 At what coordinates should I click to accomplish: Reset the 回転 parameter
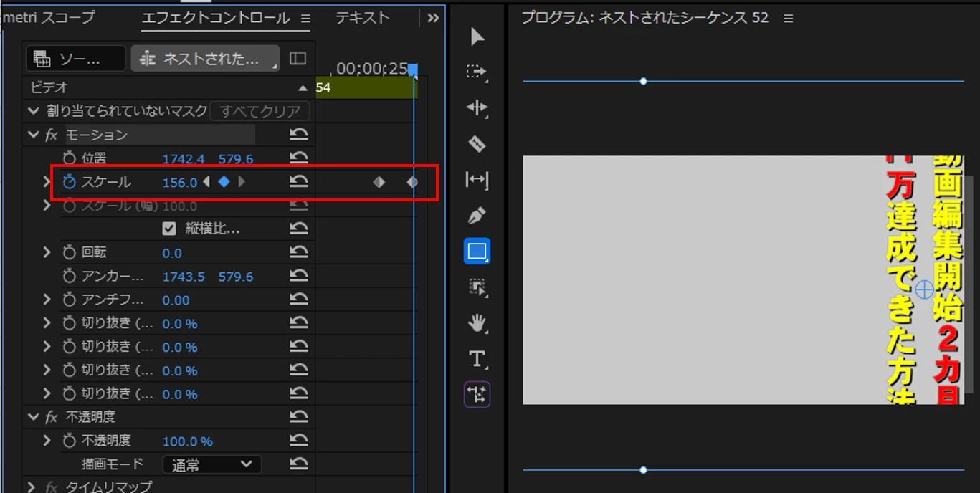[x=299, y=253]
